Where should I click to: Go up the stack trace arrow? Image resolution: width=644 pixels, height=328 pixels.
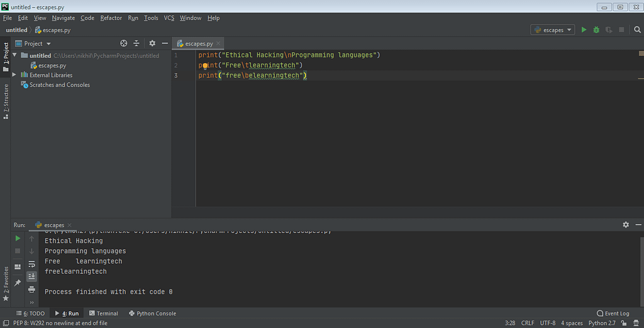(x=31, y=239)
